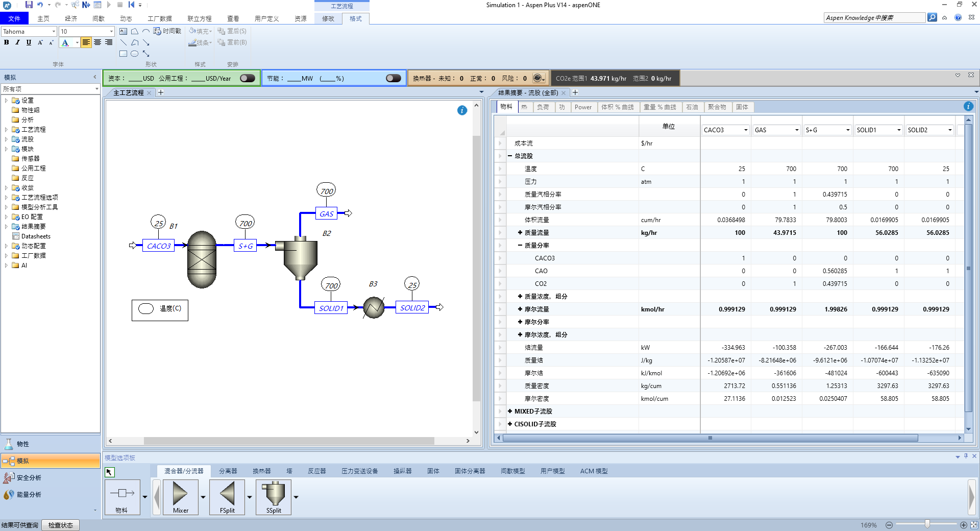Activate the selection arrow in the model palette
The image size is (980, 531).
tap(110, 472)
